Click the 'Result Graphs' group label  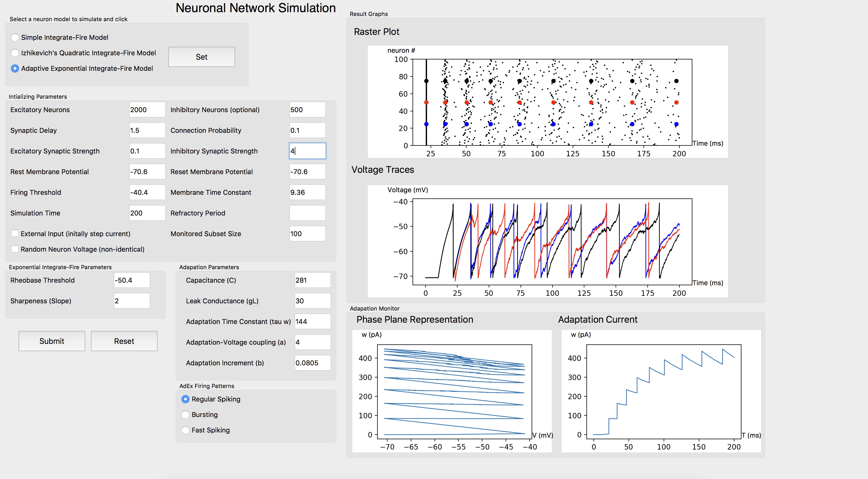(369, 14)
